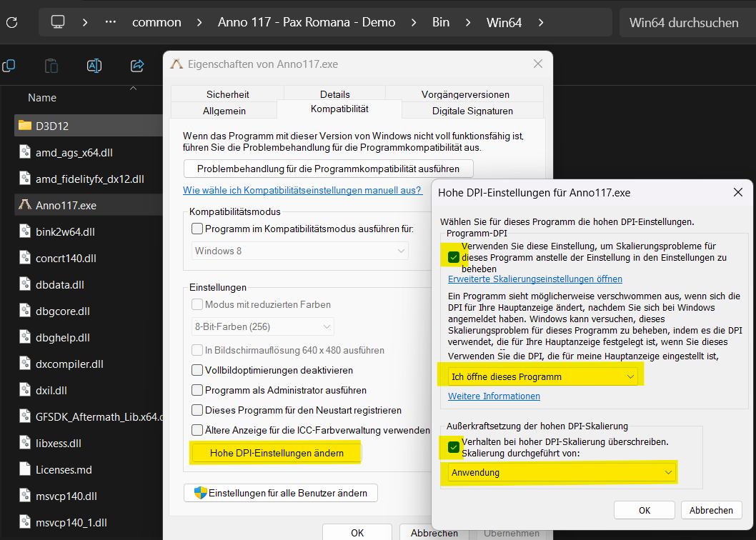Click the Explorer refresh icon
Viewport: 756px width, 540px height.
(12, 22)
